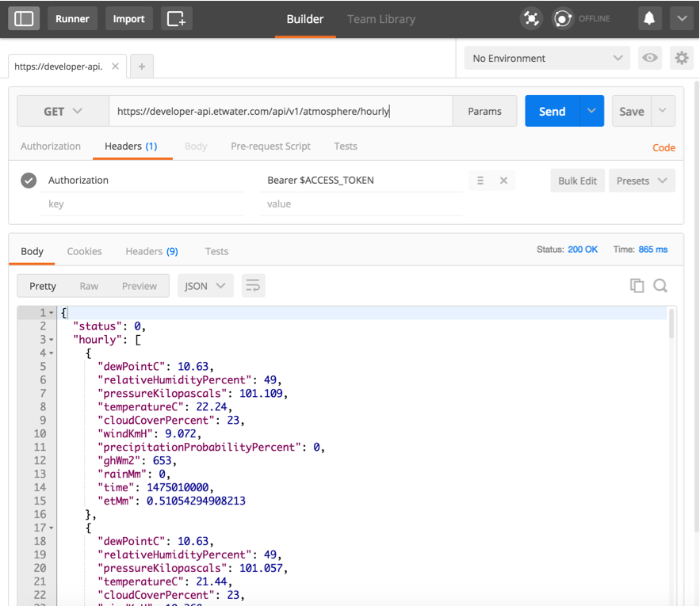Toggle line wrap icon in response
Screen dimensions: 700x606
[x=253, y=286]
